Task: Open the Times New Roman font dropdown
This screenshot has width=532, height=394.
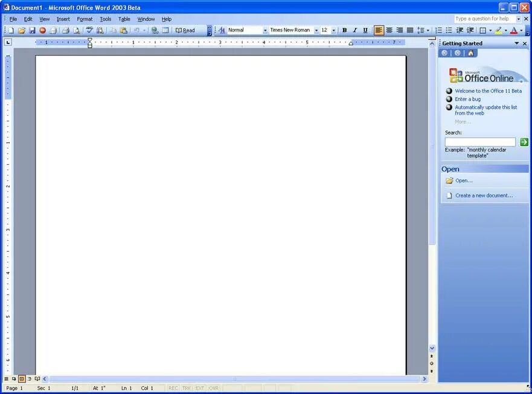Action: pos(316,31)
